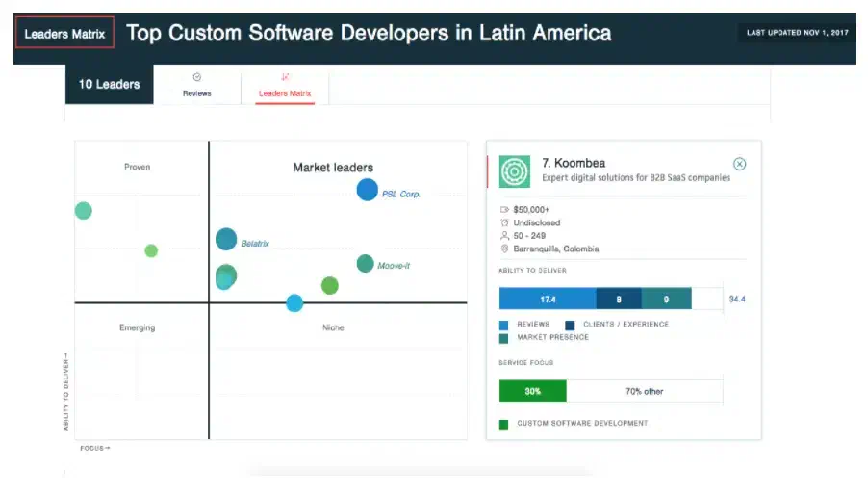
Task: Click the $50,000+ price tag icon
Action: 504,209
